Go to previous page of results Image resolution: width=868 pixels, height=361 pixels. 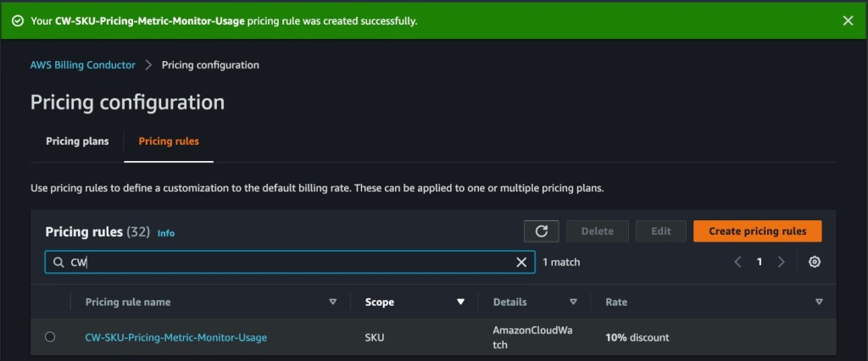[737, 262]
